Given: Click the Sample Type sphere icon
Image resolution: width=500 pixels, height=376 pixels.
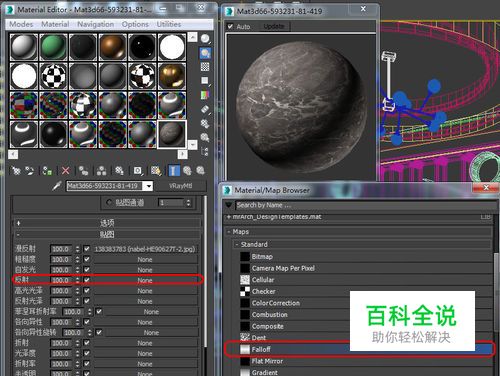Looking at the screenshot, I should tap(205, 39).
